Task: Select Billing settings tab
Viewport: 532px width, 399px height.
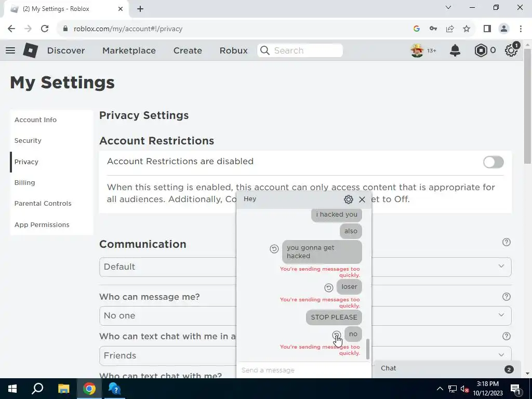Action: 51,182
